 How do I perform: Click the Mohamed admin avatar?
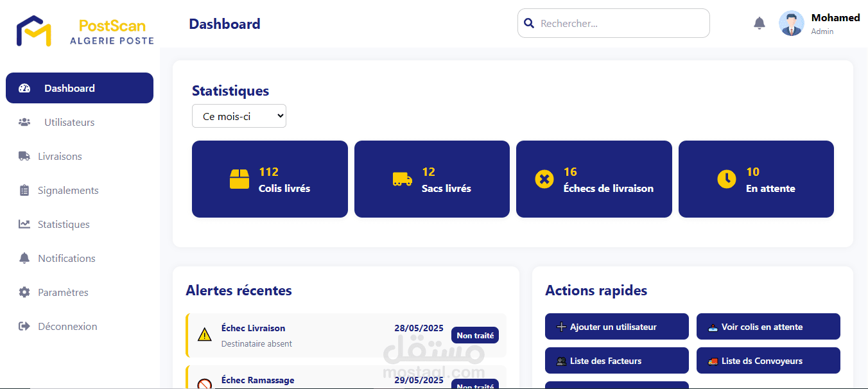coord(792,23)
